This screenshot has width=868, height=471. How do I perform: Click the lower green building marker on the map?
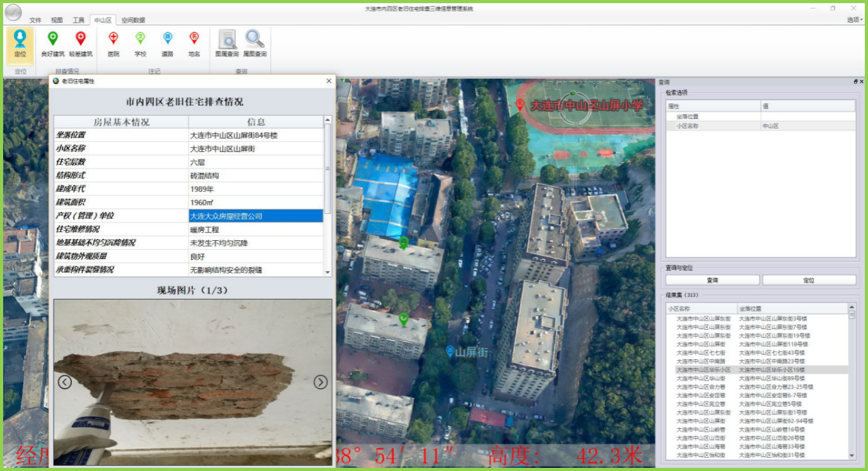[404, 319]
